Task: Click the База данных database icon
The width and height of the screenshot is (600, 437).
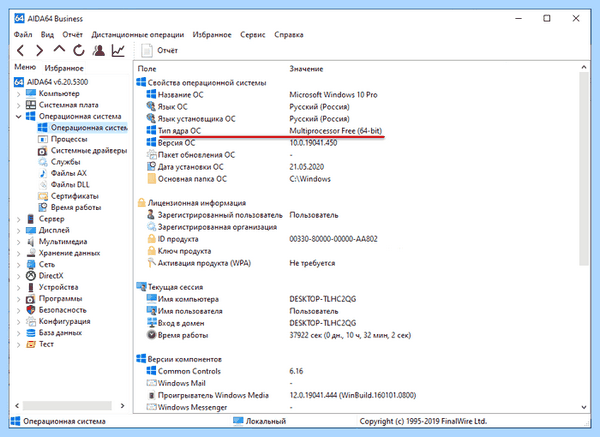Action: [x=31, y=333]
